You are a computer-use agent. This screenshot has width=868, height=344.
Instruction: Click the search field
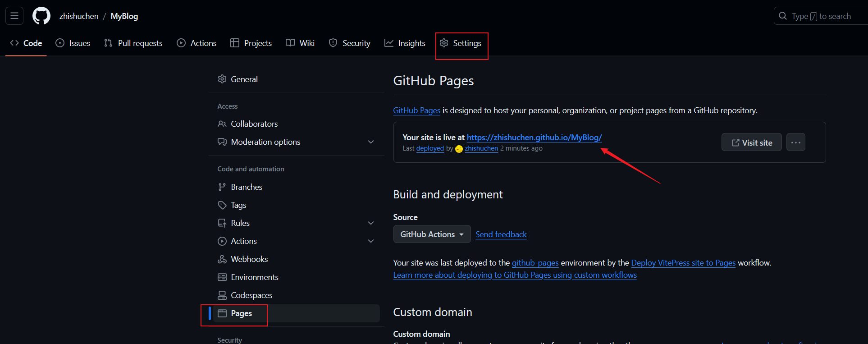click(821, 16)
